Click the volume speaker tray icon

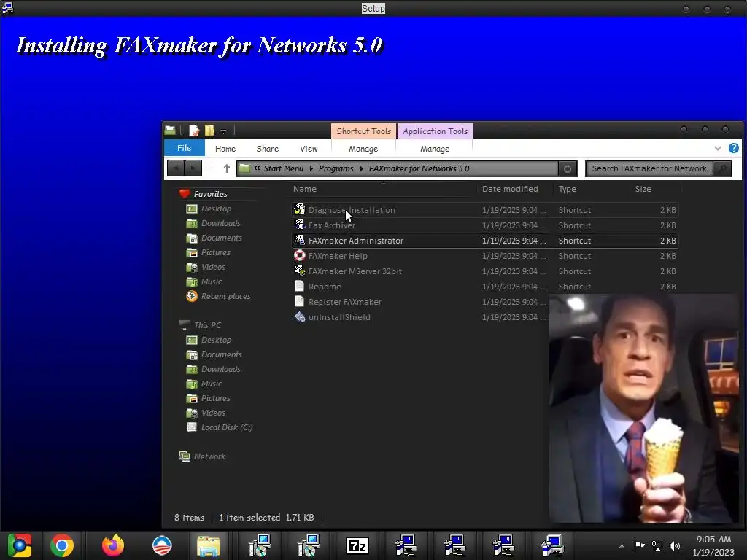pos(675,545)
